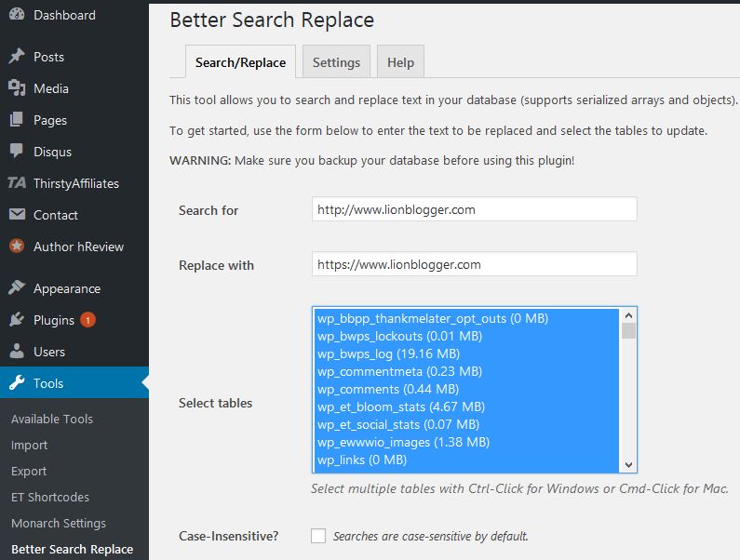Click the Dashboard gauge icon
Screen dimensions: 740x560
(17, 15)
